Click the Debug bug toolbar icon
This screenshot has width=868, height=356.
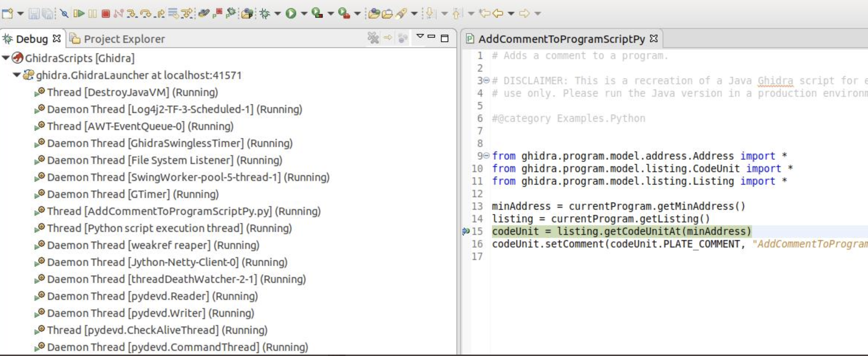click(265, 13)
